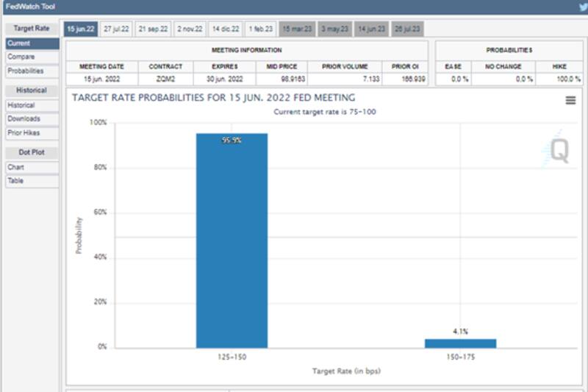Open the 21 sep.22 meeting tab

click(153, 29)
